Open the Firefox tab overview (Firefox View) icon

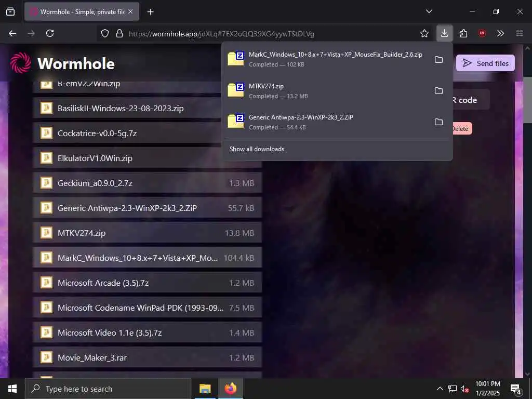(10, 11)
